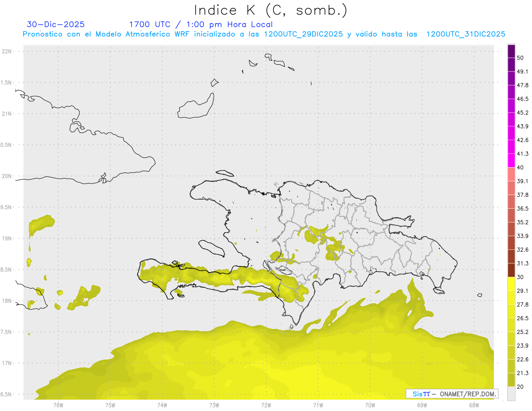
Task: Click the '68W' longitude label
Action: point(474,405)
